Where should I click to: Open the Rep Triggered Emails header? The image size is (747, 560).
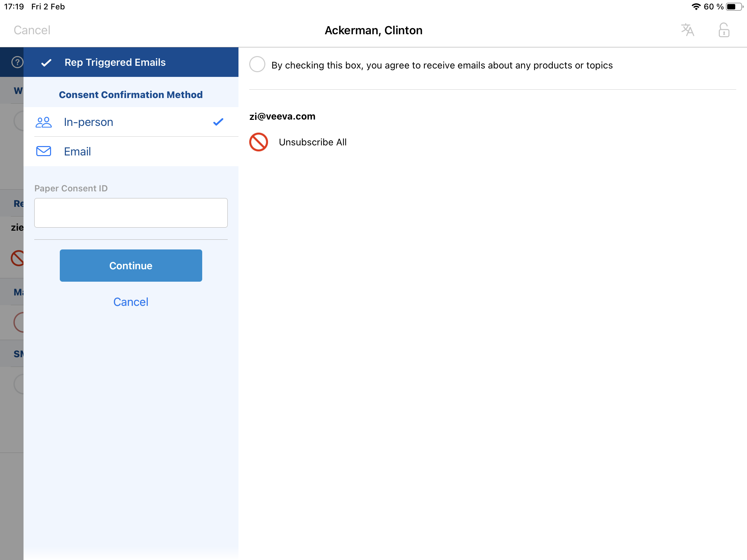[115, 62]
